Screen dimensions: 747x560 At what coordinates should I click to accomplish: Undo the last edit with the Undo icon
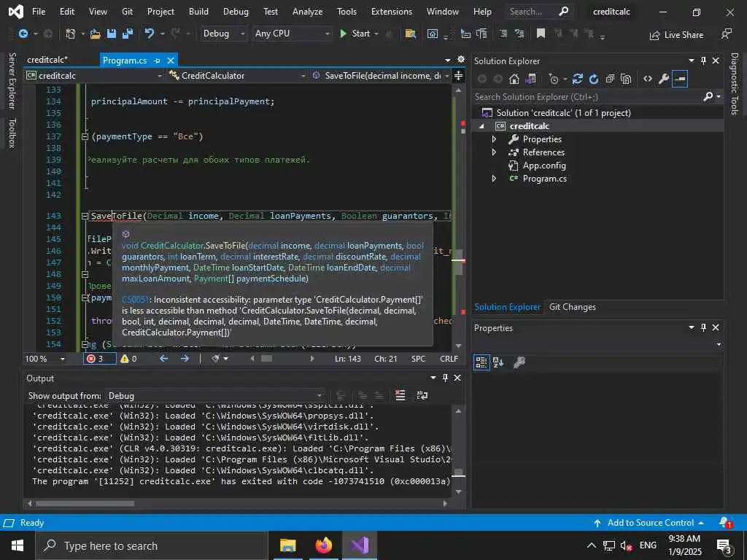[149, 34]
